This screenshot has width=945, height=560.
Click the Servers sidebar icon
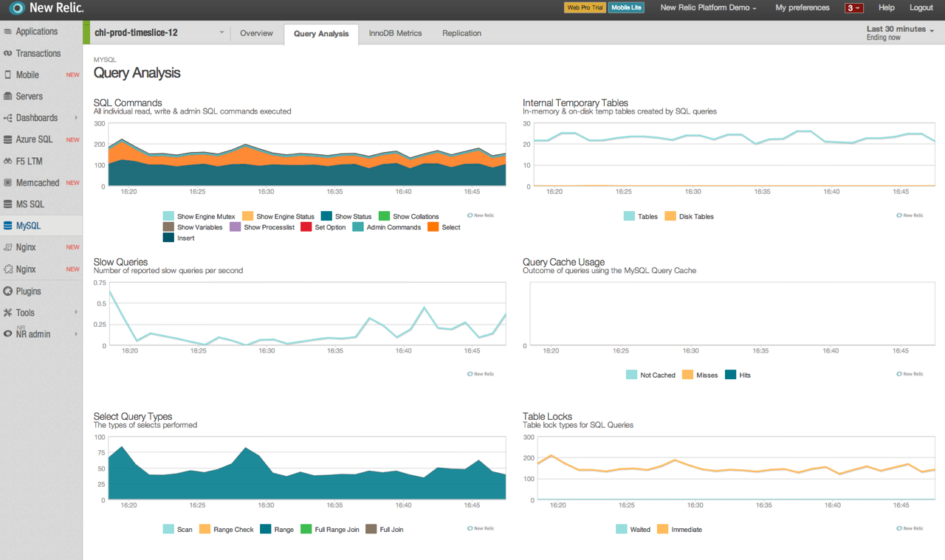click(8, 96)
